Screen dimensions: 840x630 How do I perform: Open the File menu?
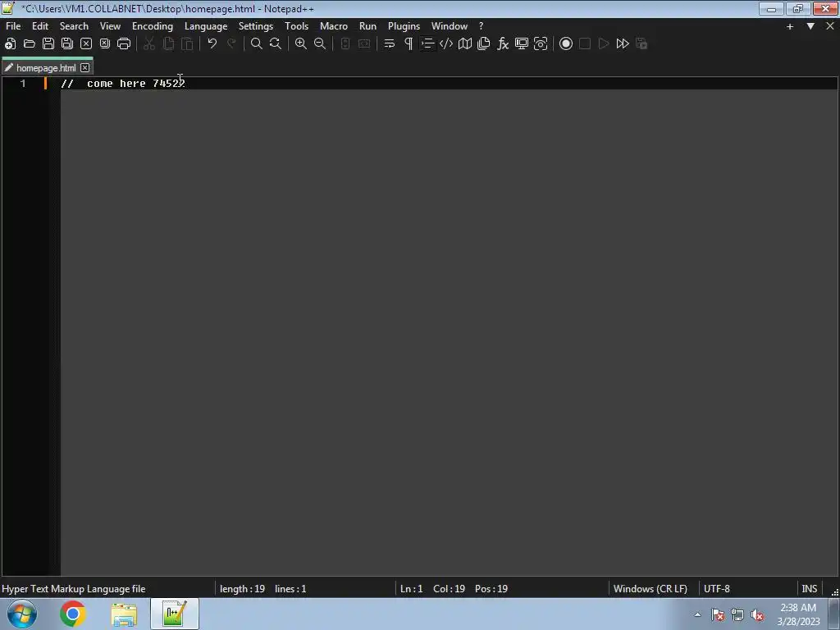pos(13,26)
